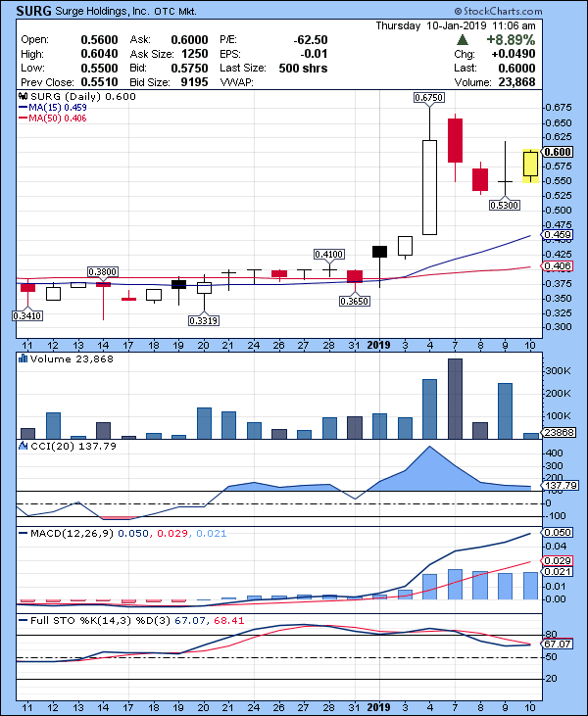This screenshot has height=716, width=588.
Task: Select the EPS value -0.01
Action: click(x=314, y=54)
